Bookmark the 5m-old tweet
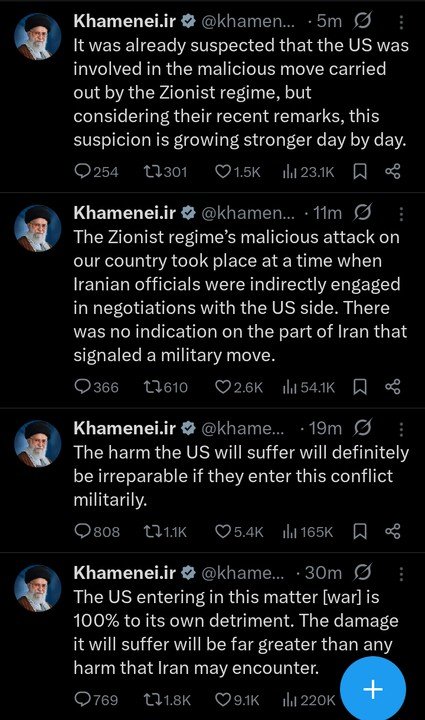Image resolution: width=425 pixels, height=720 pixels. [x=360, y=172]
